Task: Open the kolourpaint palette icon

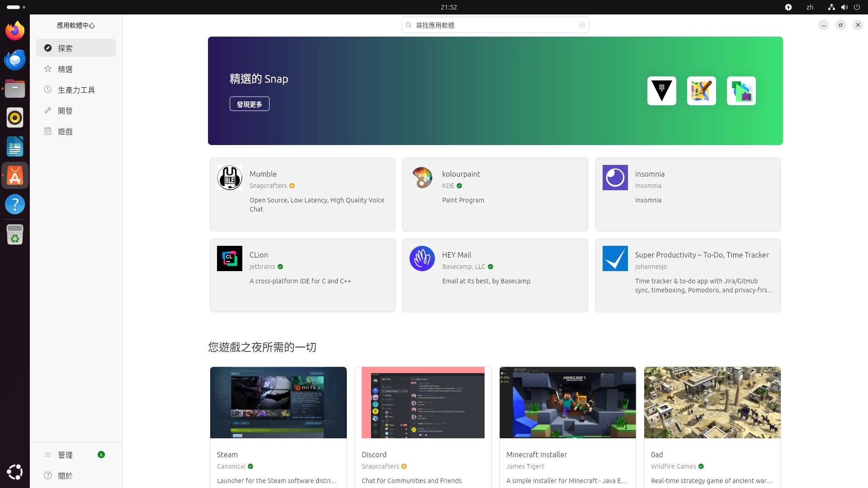Action: 422,178
